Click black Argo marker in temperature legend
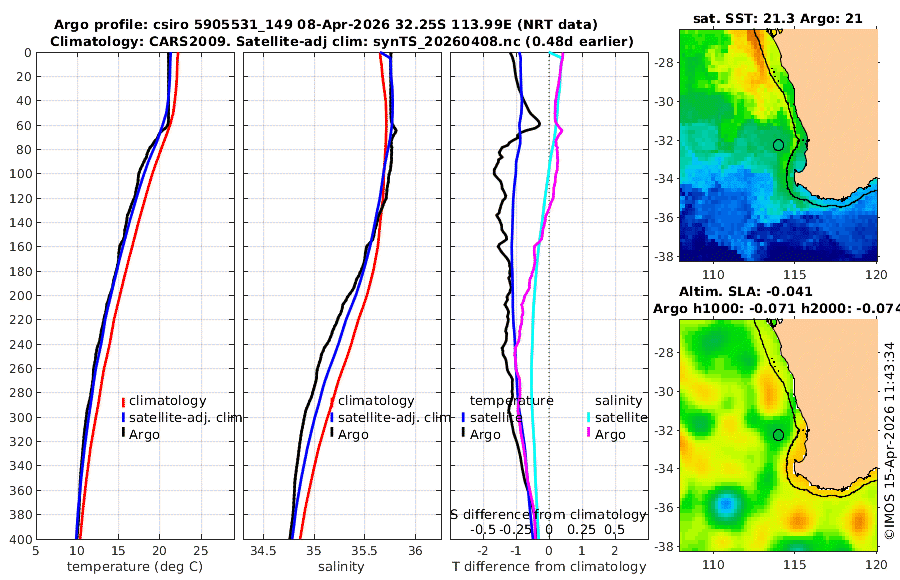This screenshot has width=900, height=580. click(x=123, y=434)
